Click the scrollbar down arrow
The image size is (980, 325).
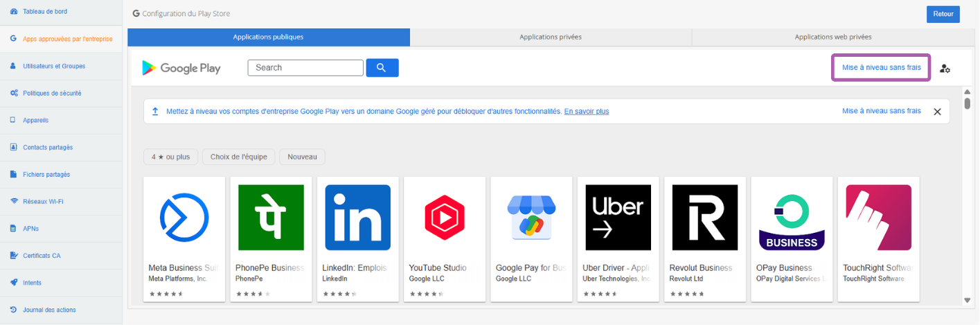[x=967, y=300]
